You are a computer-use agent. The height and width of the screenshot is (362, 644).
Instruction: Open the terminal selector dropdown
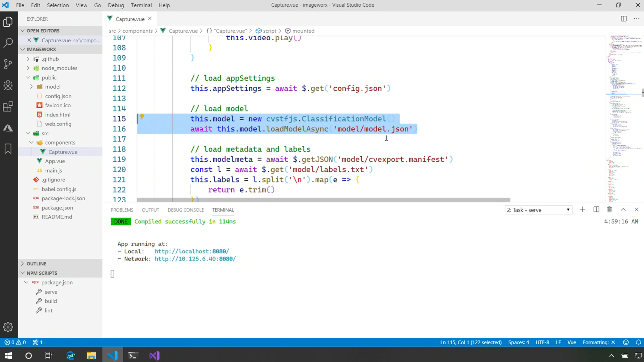(x=538, y=210)
